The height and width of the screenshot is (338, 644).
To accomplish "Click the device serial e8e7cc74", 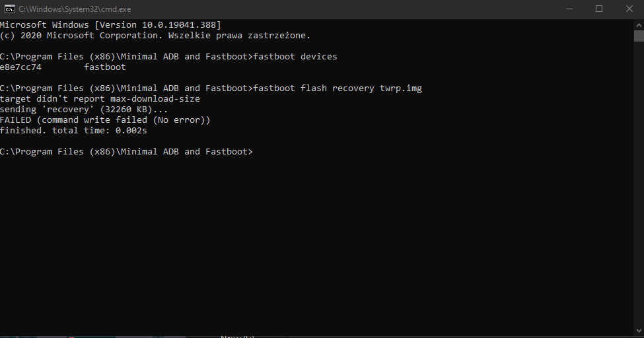I will [20, 67].
